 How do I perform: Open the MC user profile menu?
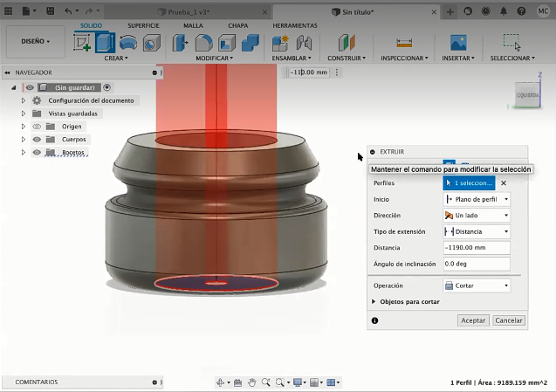pos(543,11)
